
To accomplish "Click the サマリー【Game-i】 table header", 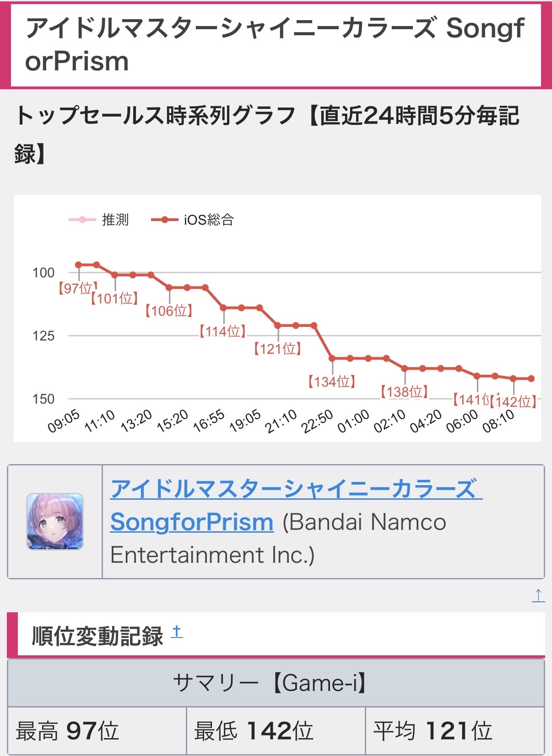I will pyautogui.click(x=276, y=683).
